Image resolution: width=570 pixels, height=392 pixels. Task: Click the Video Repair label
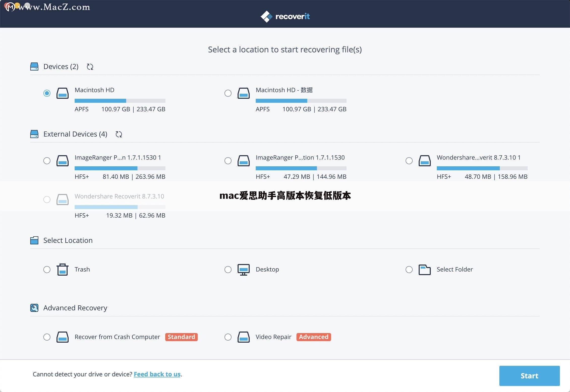click(x=273, y=337)
